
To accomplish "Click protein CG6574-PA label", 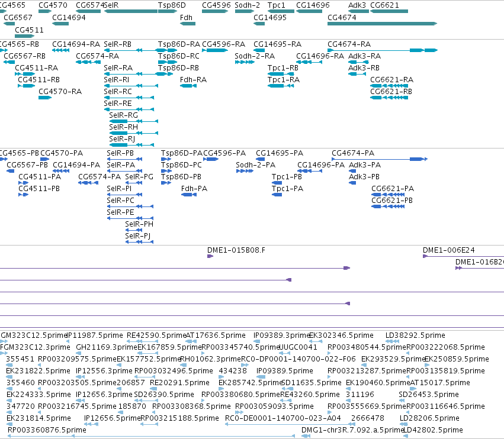I will point(99,177).
